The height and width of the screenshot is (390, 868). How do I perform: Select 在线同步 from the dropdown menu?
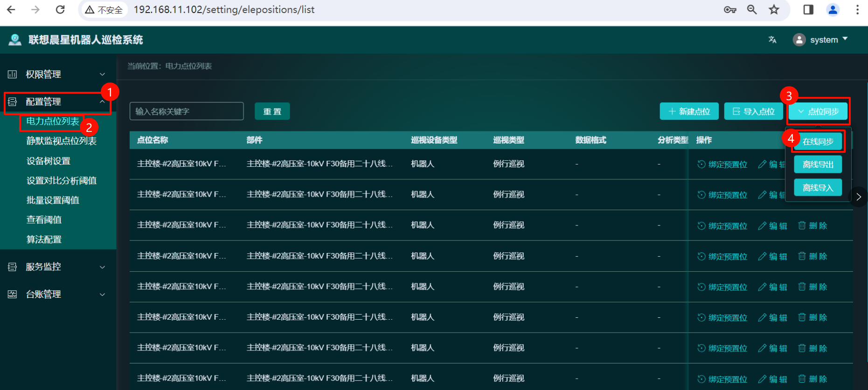(818, 142)
